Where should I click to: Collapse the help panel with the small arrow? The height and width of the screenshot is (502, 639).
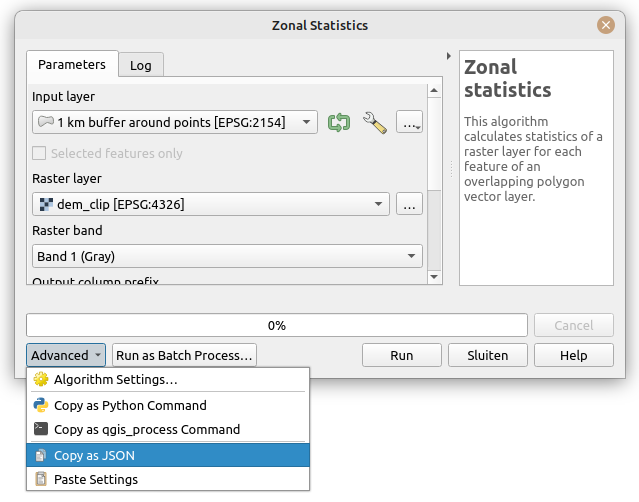tap(448, 56)
